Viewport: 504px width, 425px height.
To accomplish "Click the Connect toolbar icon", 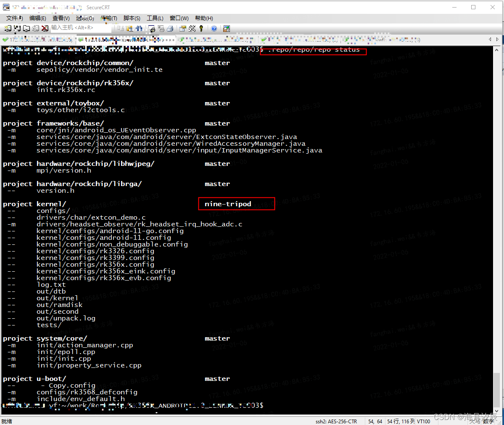I will point(8,29).
